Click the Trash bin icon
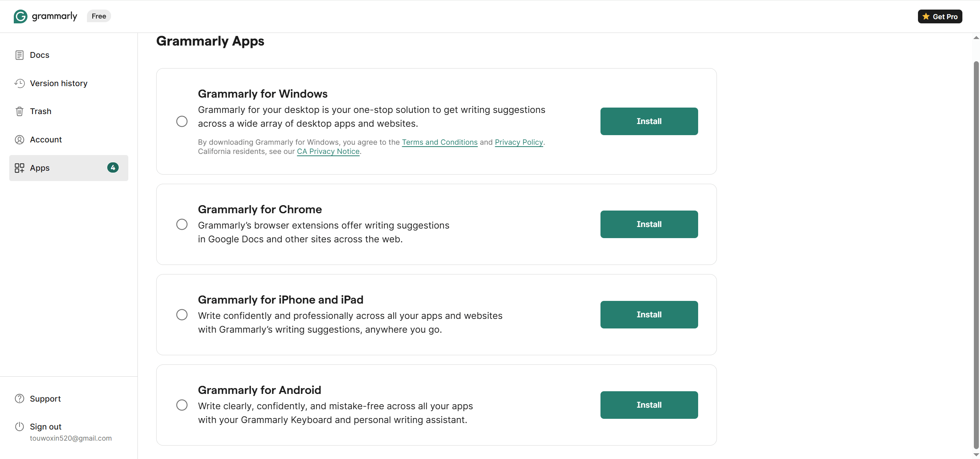 [20, 111]
